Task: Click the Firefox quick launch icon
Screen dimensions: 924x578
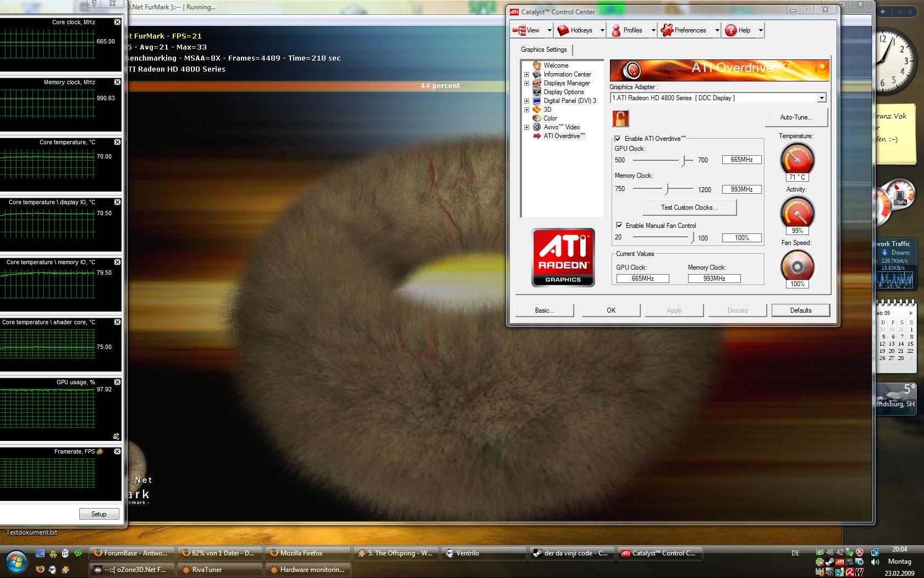Action: click(40, 570)
